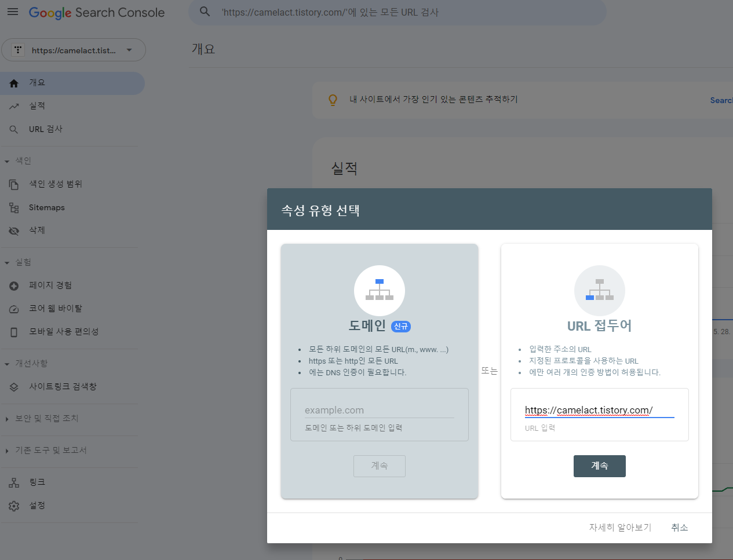Click '에는 DNS 인증이 필요합니다.' text
Image resolution: width=733 pixels, height=560 pixels.
click(358, 373)
